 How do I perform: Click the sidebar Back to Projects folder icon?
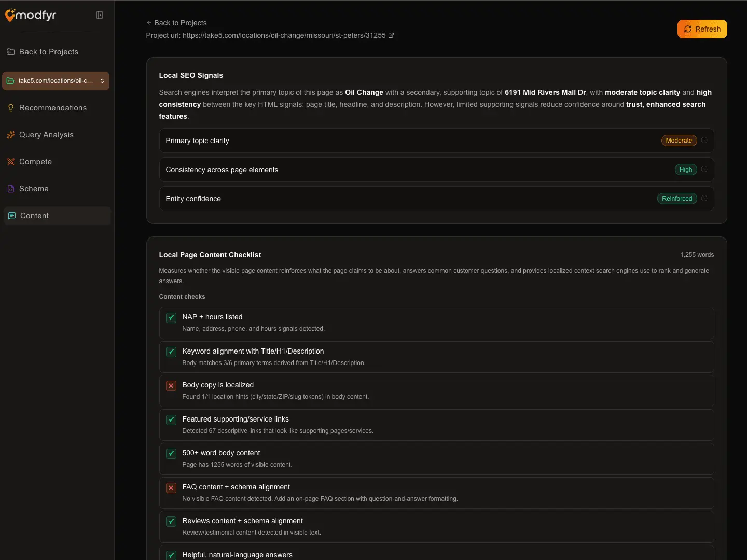click(11, 52)
